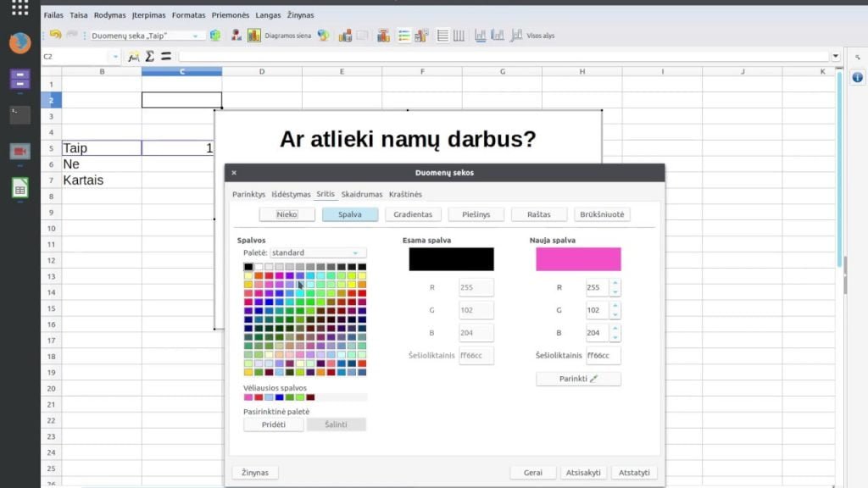The image size is (868, 488).
Task: Open Firefox from the dock
Action: click(x=20, y=42)
